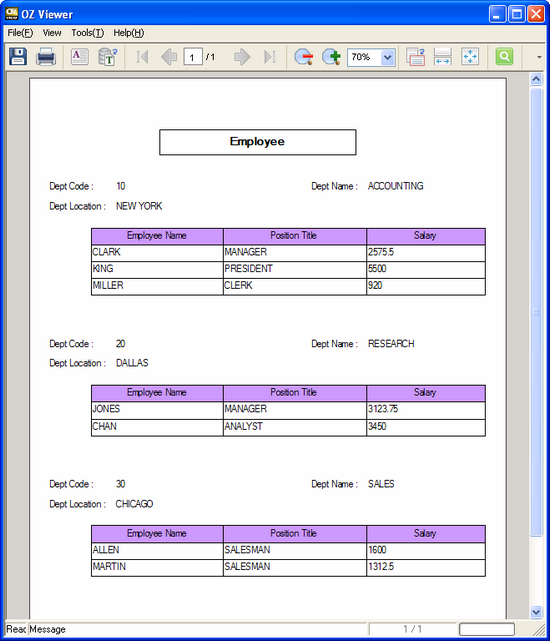Click the page number input field
This screenshot has width=550, height=641.
(193, 57)
